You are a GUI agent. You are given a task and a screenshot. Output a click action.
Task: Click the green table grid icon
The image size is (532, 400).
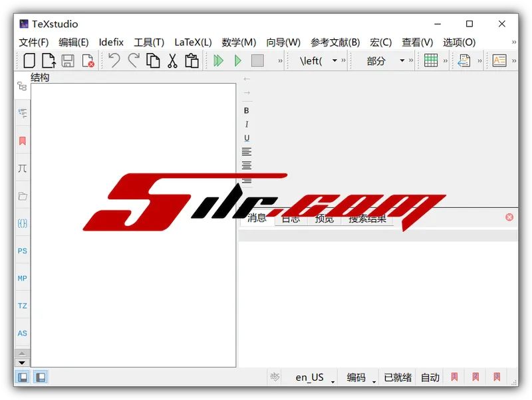point(431,60)
